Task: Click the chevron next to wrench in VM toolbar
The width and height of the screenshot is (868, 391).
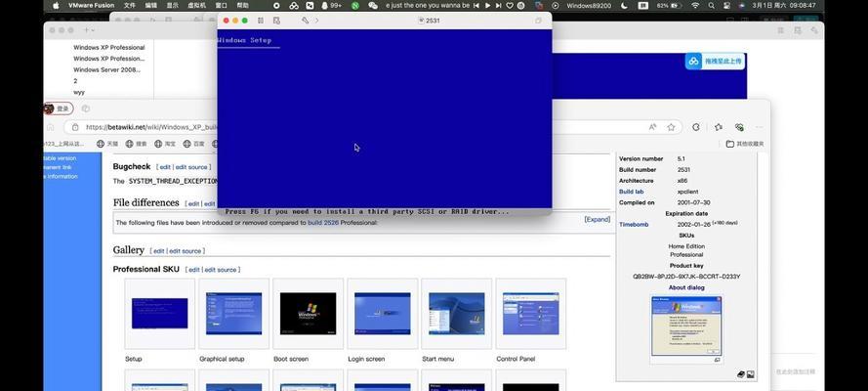Action: coord(316,21)
